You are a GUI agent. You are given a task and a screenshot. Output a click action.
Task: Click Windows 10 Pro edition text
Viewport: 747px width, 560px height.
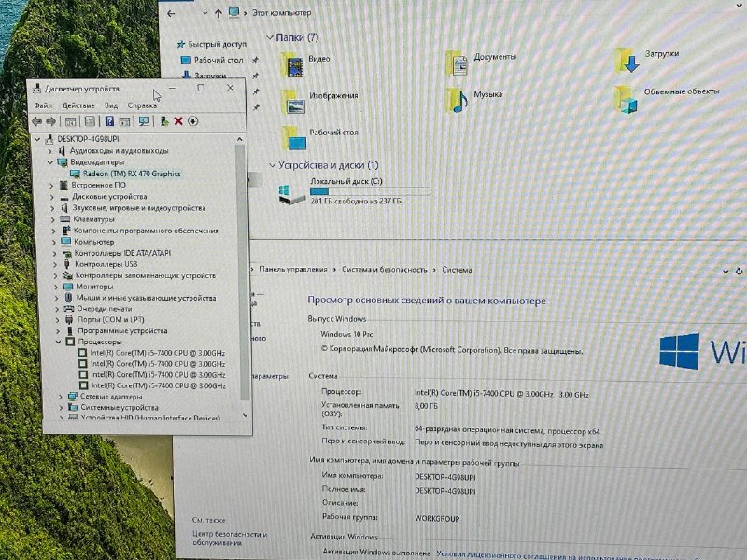tap(346, 334)
